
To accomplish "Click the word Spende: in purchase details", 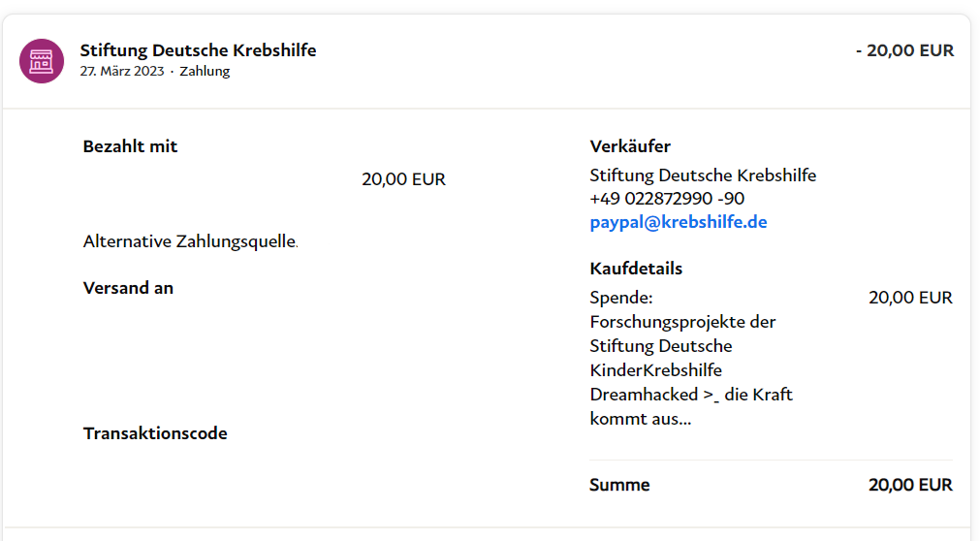I will pos(621,298).
